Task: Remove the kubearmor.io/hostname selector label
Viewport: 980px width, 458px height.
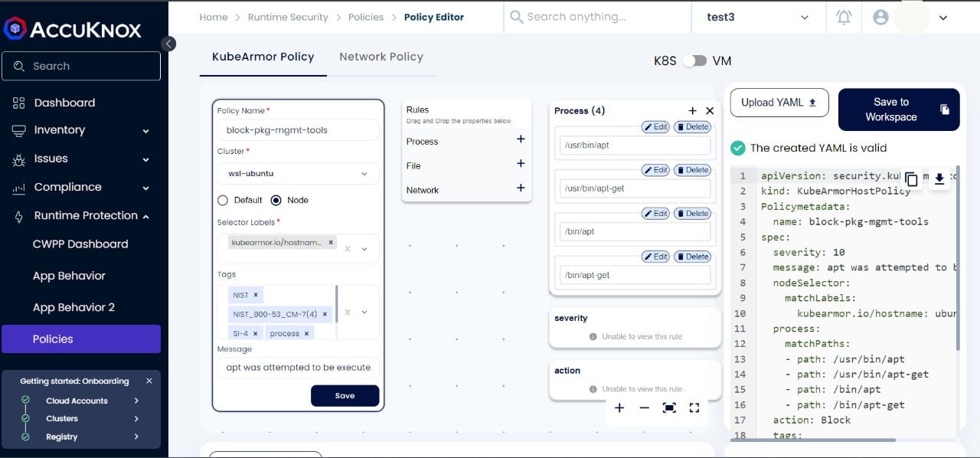Action: (331, 242)
